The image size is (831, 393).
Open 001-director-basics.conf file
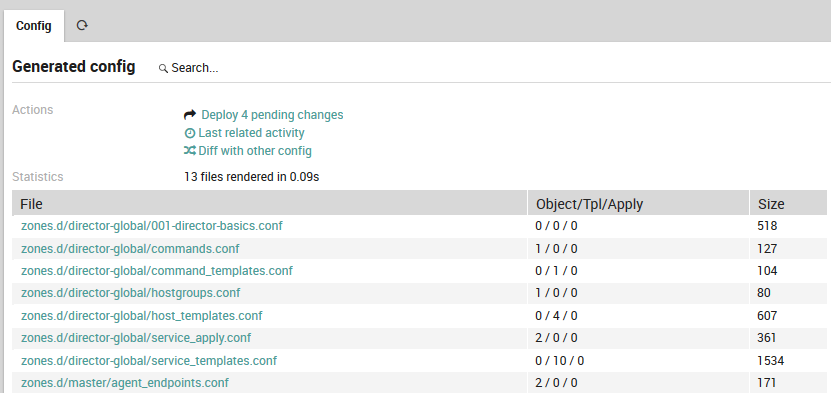(152, 226)
